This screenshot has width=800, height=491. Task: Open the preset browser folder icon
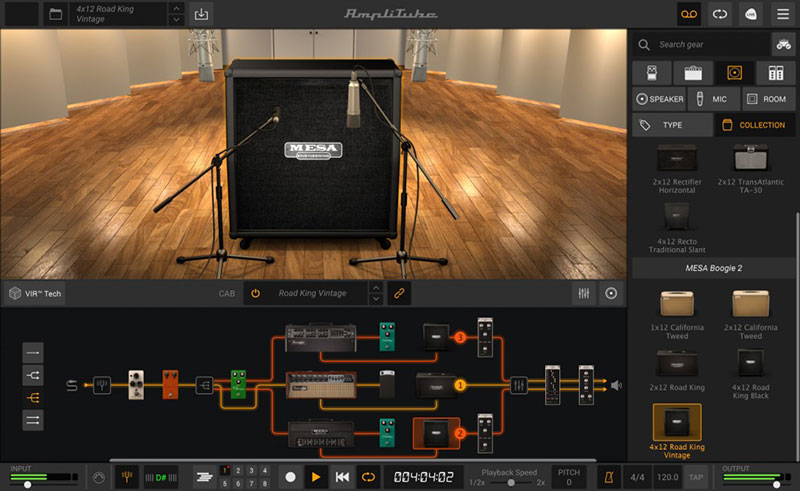coord(56,14)
